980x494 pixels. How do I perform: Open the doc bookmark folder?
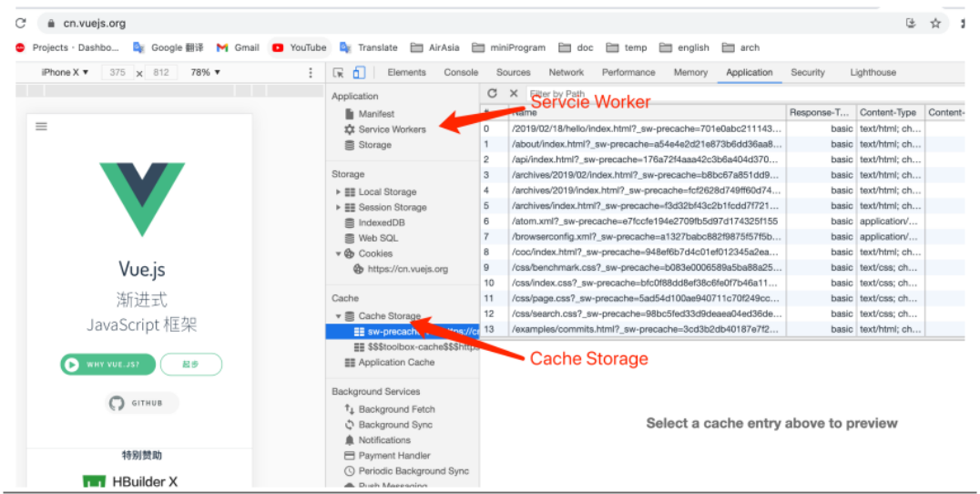576,47
